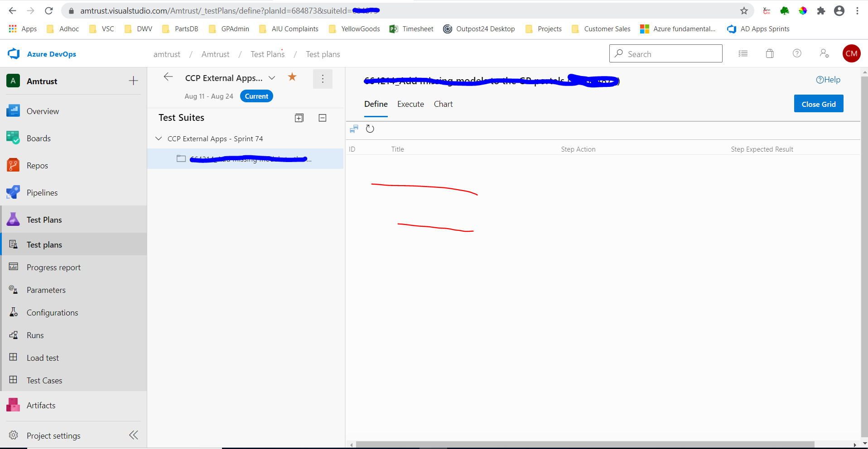Collapse the sidebar with the double-chevron
Screen dimensions: 868x449
(133, 435)
